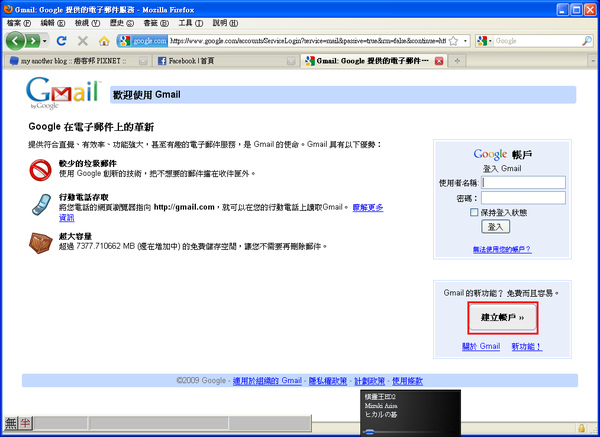Click the 密碼 password field
The height and width of the screenshot is (437, 600).
(x=523, y=198)
